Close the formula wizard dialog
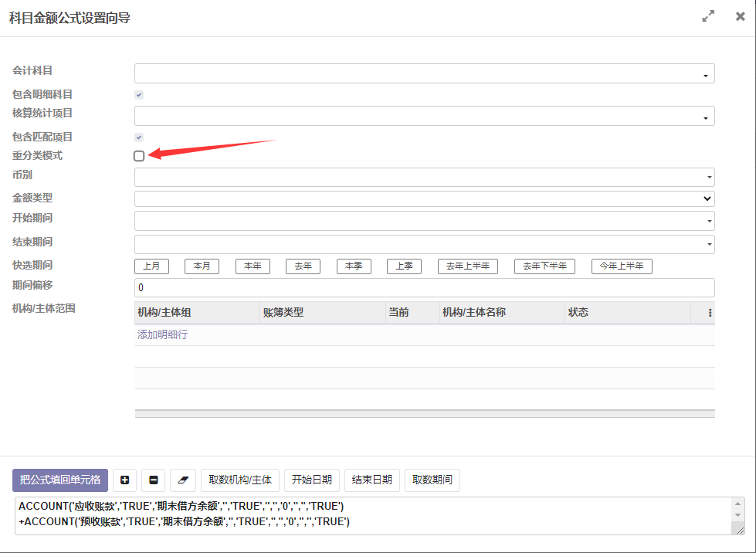 (740, 16)
